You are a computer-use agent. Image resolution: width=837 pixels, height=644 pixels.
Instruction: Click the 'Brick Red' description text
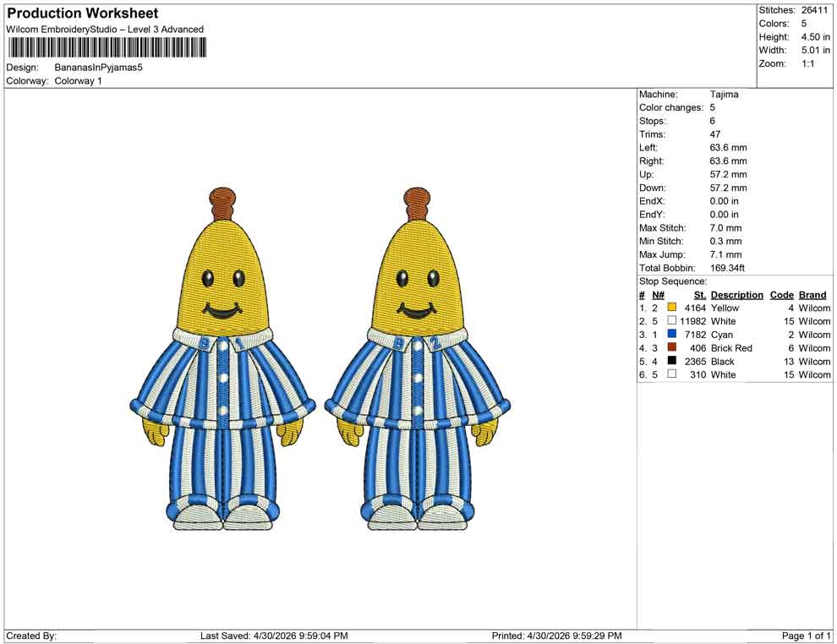click(731, 348)
